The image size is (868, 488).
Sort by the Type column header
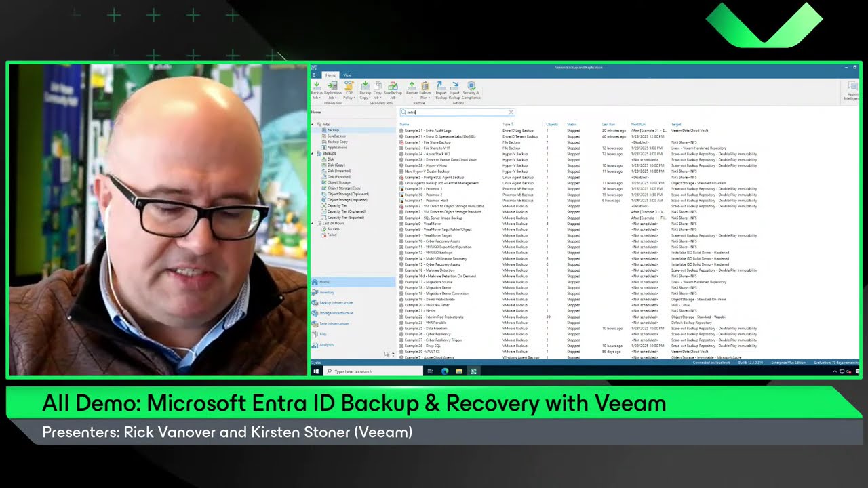point(507,125)
